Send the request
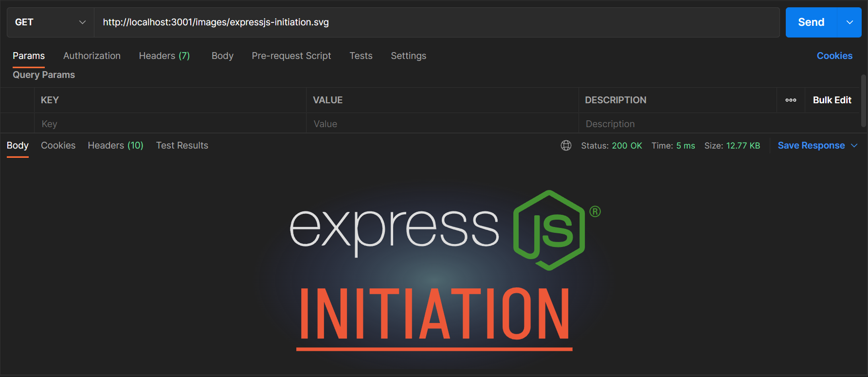This screenshot has width=868, height=377. pyautogui.click(x=811, y=22)
